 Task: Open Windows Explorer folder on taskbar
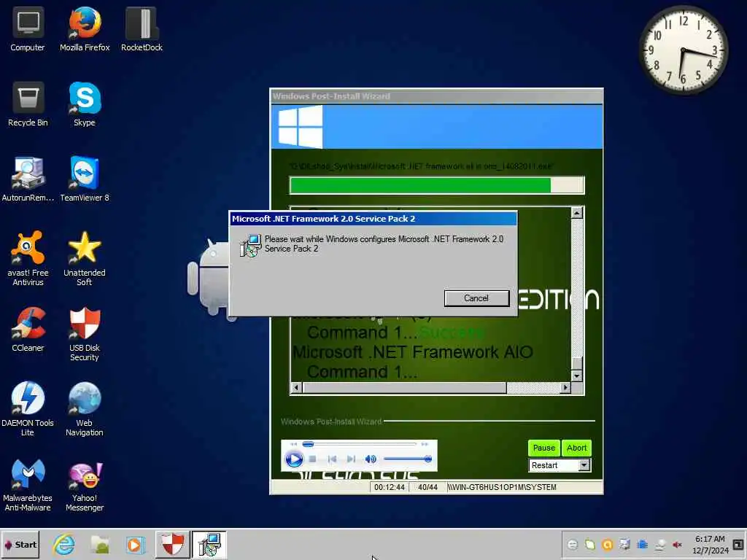click(x=100, y=544)
